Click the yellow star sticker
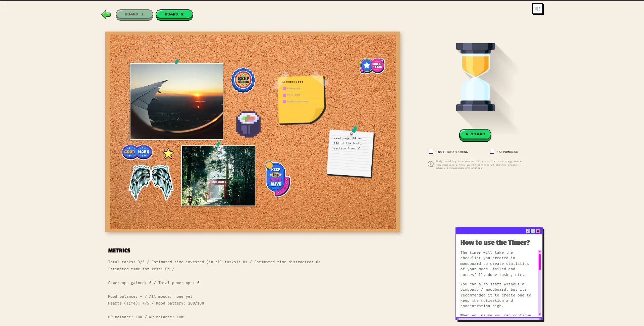The image size is (644, 326). click(168, 154)
